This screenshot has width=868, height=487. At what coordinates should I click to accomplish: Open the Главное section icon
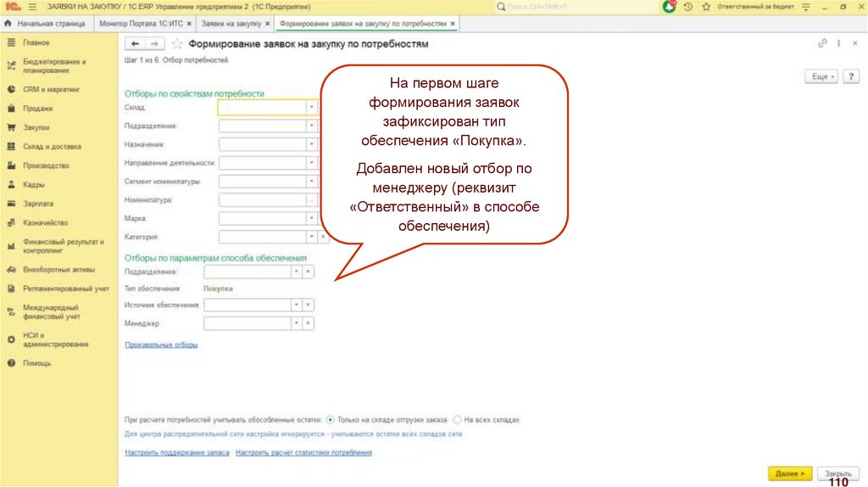[11, 42]
